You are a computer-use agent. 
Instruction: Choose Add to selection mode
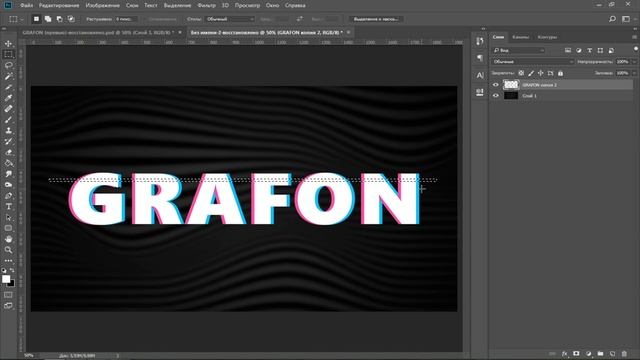click(x=48, y=19)
